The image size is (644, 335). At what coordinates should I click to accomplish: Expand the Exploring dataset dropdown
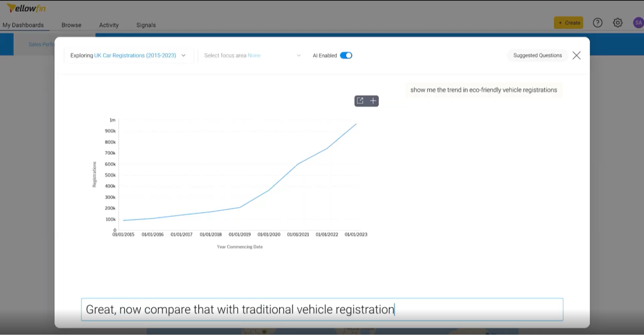tap(183, 55)
